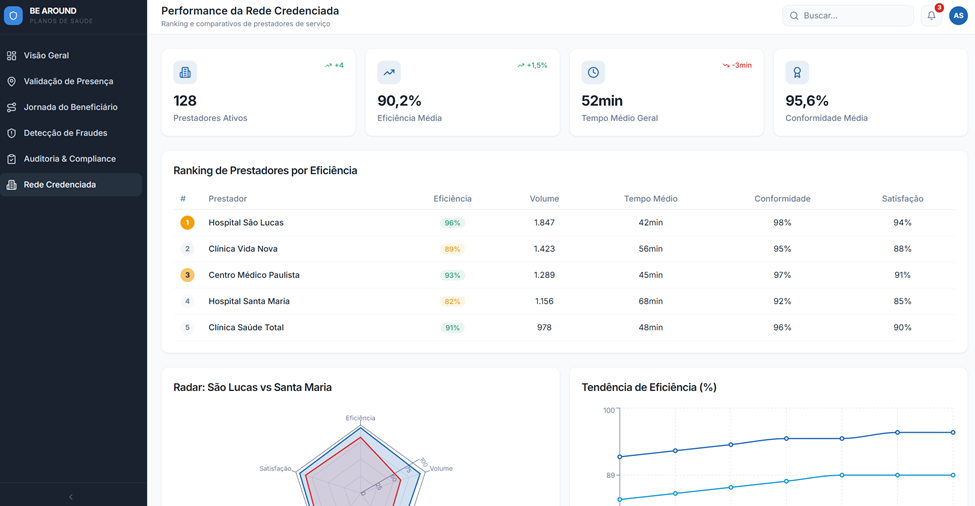
Task: Click the radar chart Satisfação axis label
Action: coord(275,469)
